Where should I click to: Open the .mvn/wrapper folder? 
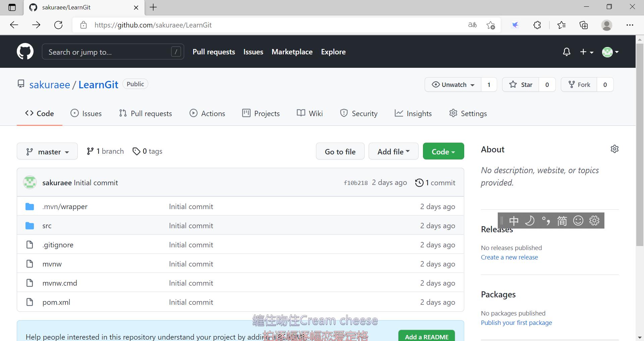tap(65, 206)
